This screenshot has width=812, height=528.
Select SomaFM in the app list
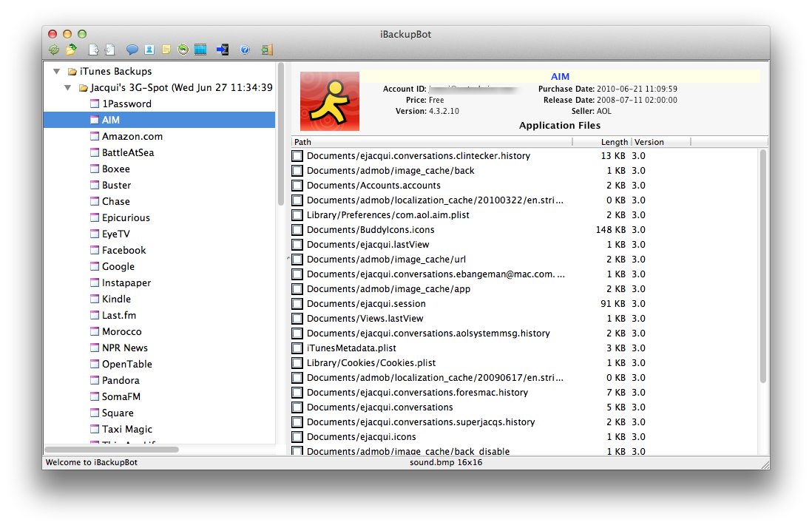pos(121,396)
